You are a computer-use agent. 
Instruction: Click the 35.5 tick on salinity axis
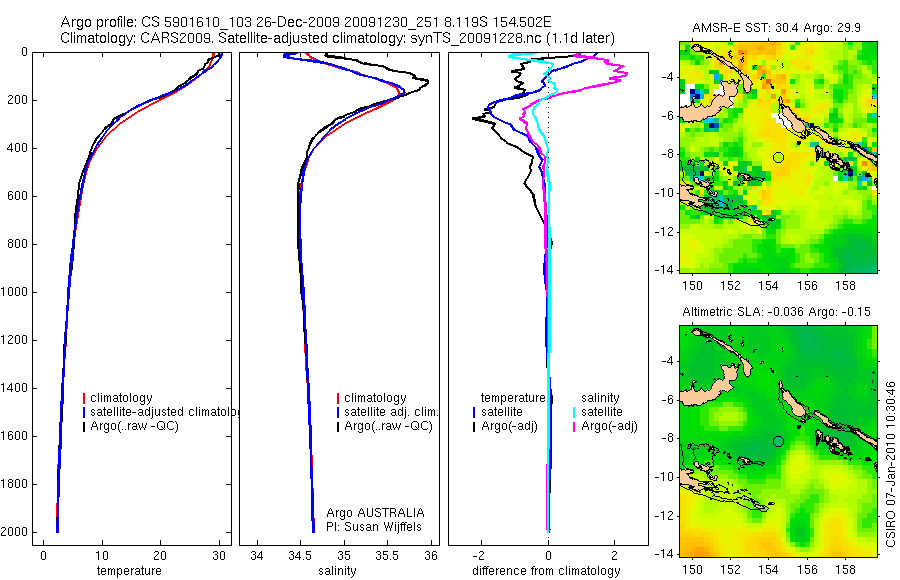pyautogui.click(x=387, y=556)
